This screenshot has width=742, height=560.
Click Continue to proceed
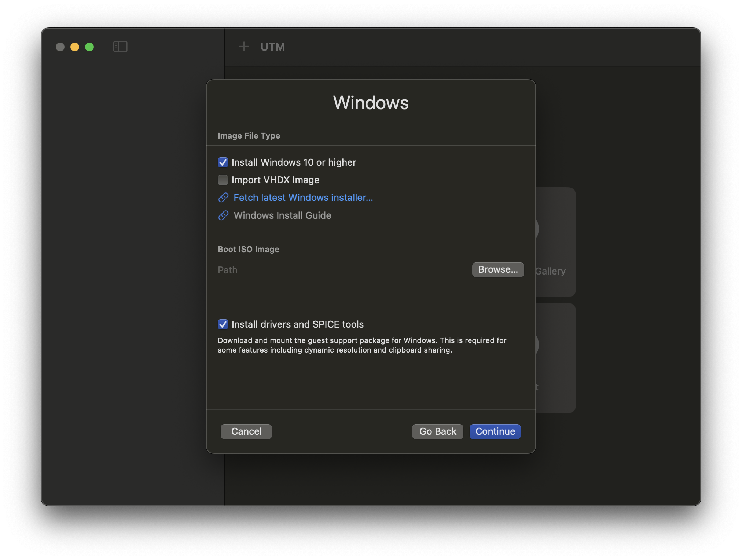495,431
